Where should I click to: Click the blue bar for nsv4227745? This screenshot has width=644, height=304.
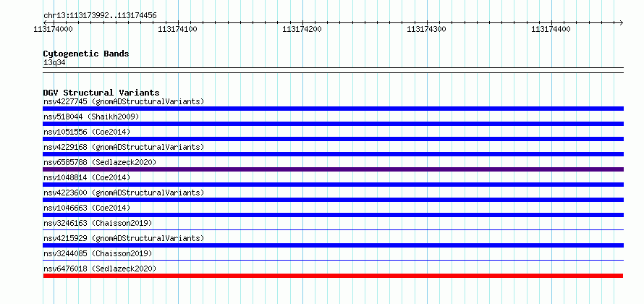[x=333, y=109]
